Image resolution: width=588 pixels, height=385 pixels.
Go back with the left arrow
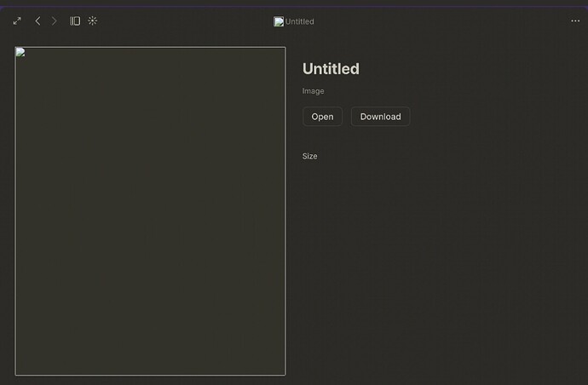(37, 21)
